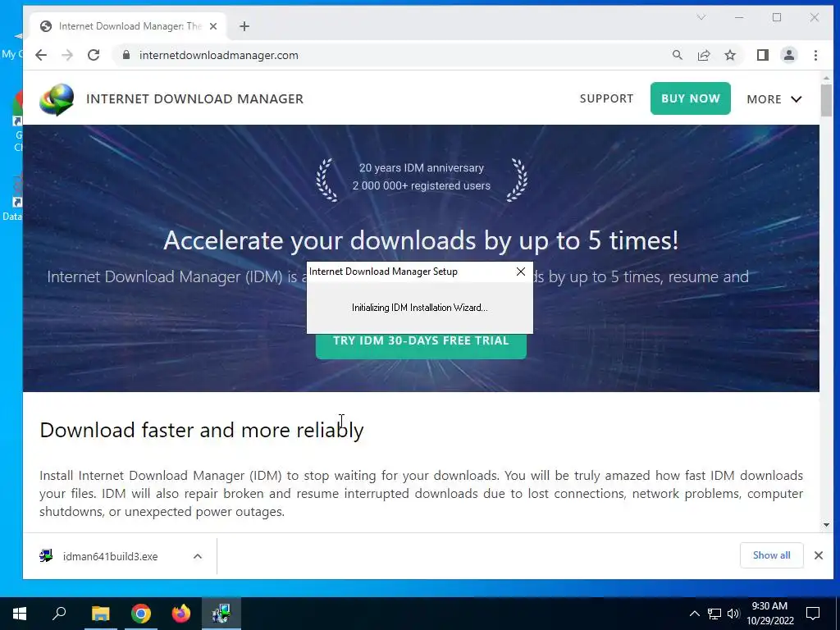Click the 'Accelerate your downloads' headline
This screenshot has width=840, height=630.
(x=421, y=240)
